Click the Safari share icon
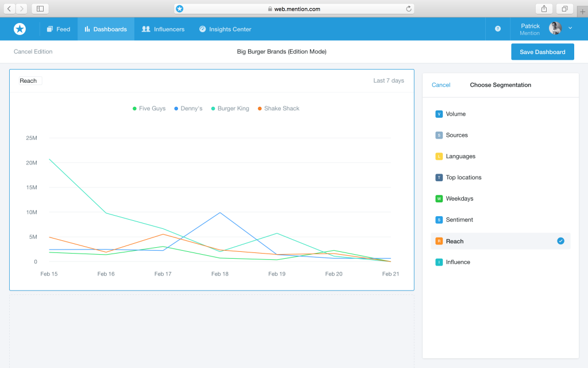 (x=544, y=9)
